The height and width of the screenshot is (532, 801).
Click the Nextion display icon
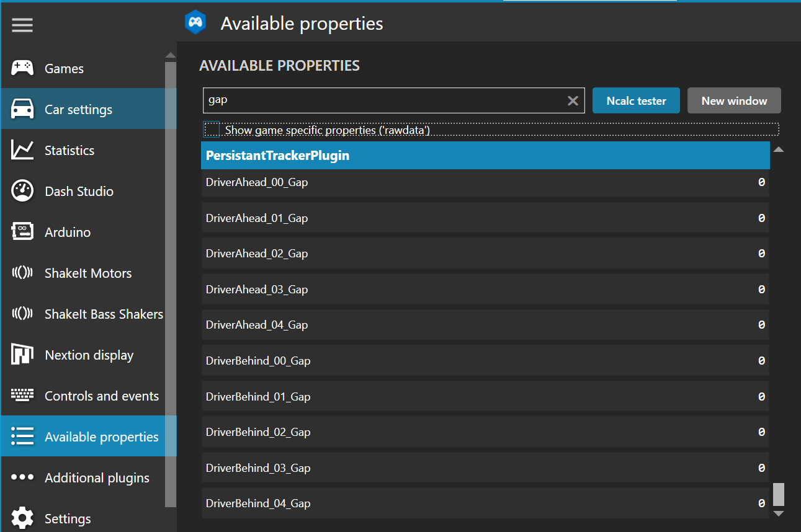[22, 355]
